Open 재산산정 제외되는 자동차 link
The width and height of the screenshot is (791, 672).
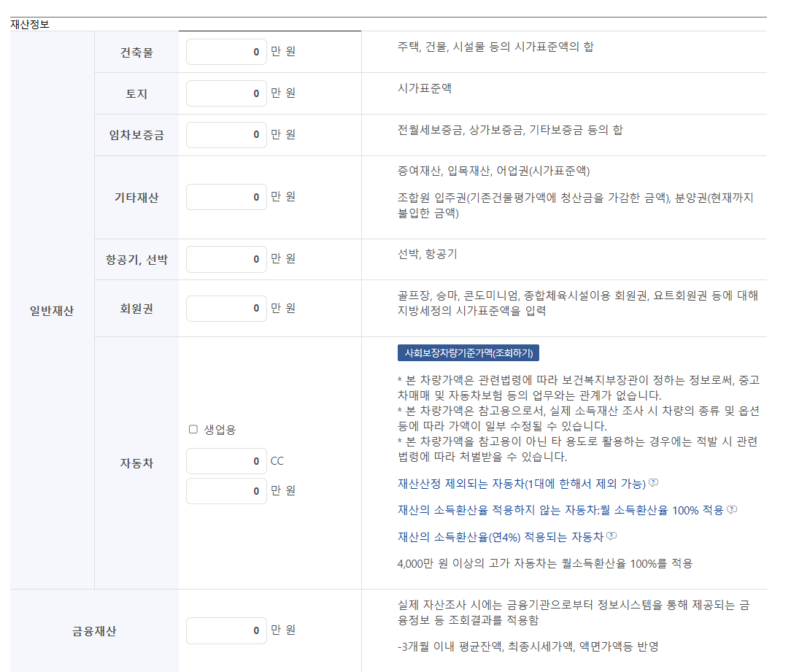pos(522,484)
